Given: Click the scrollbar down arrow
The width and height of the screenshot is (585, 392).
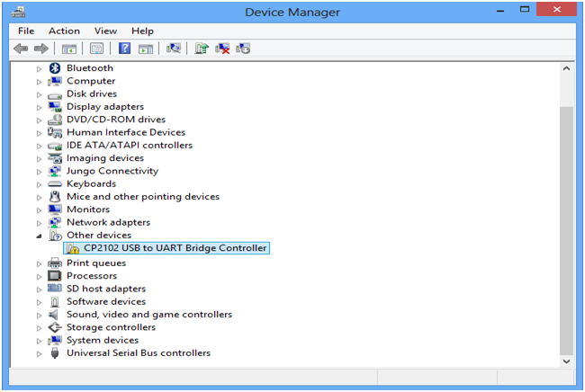Looking at the screenshot, I should click(x=566, y=360).
